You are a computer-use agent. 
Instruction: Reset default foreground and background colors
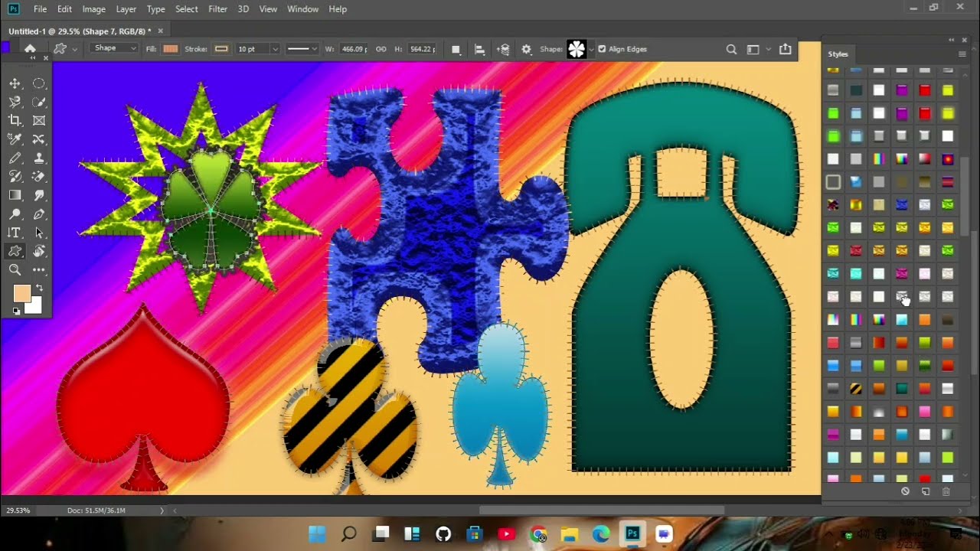click(x=16, y=311)
